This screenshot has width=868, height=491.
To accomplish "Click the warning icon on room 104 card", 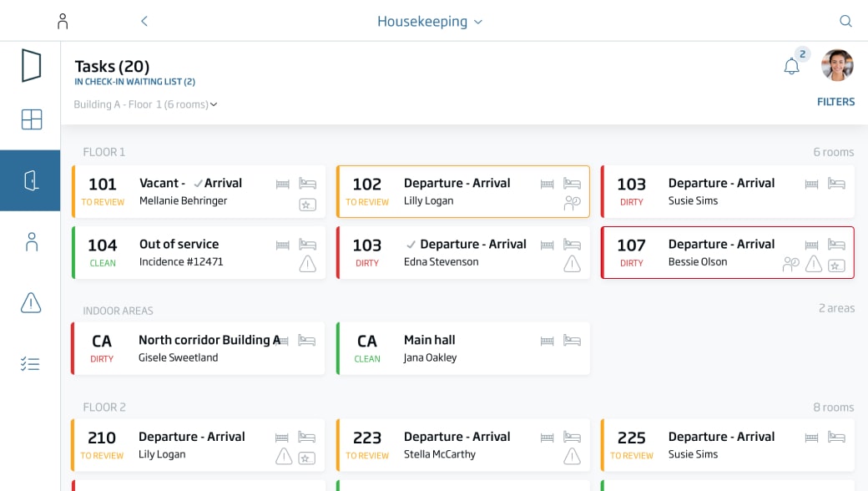I will (307, 264).
